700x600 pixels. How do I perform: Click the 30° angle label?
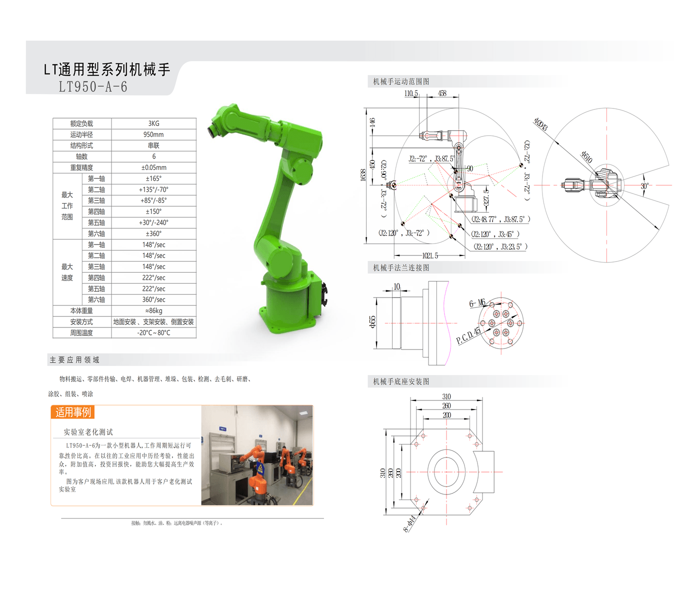coord(644,185)
